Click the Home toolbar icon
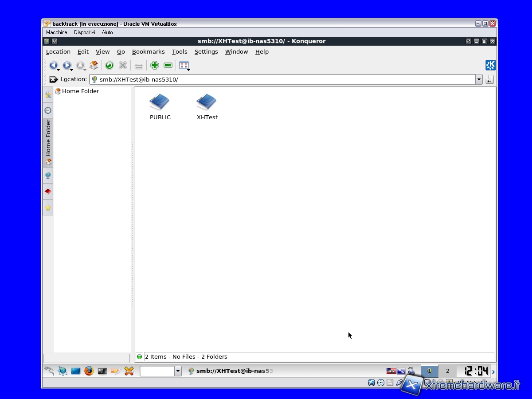Viewport: 532px width, 399px height. pyautogui.click(x=94, y=66)
